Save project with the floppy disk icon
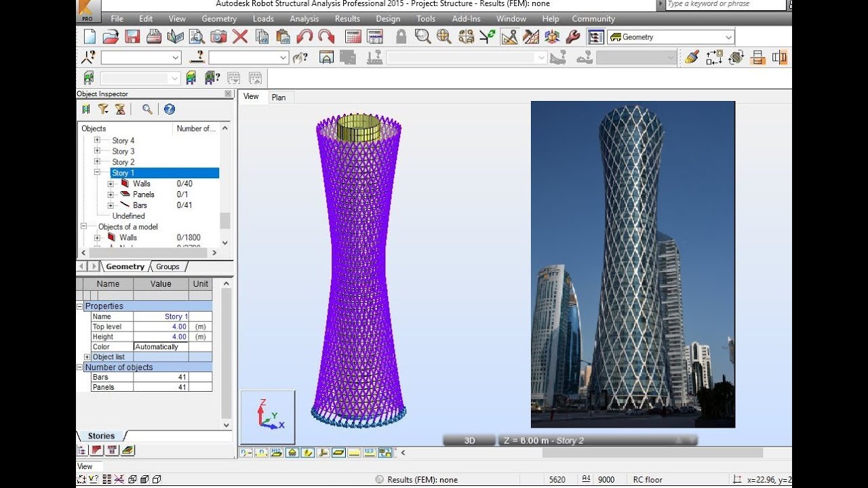868x488 pixels. click(132, 37)
